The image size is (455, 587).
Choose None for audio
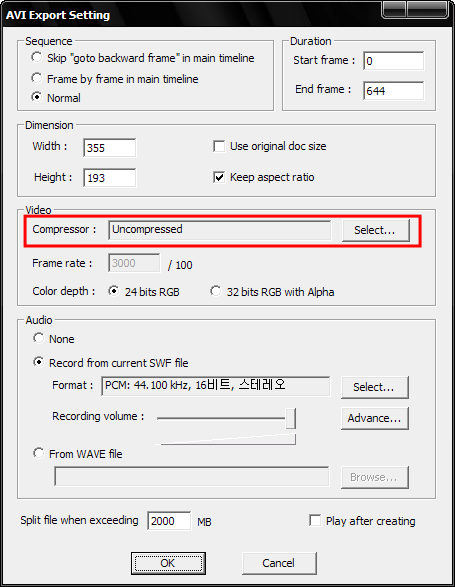point(39,338)
